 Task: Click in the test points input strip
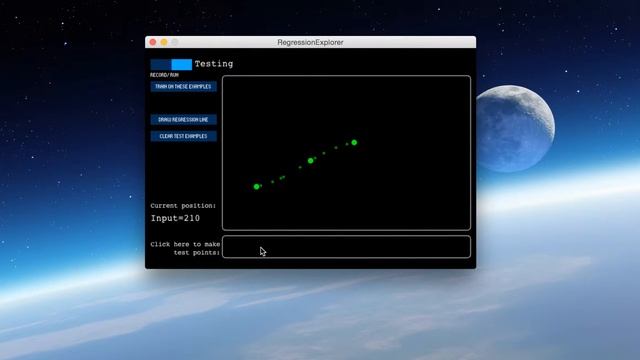346,247
